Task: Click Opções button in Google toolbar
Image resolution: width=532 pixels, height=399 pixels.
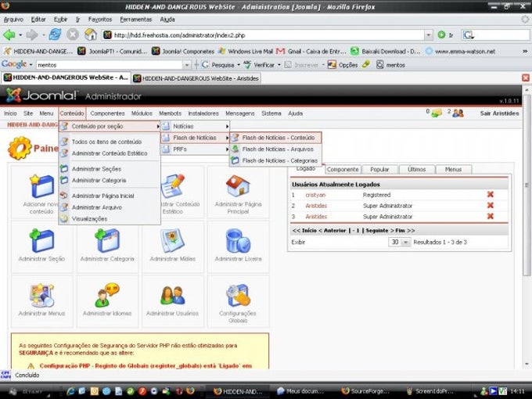Action: [343, 65]
